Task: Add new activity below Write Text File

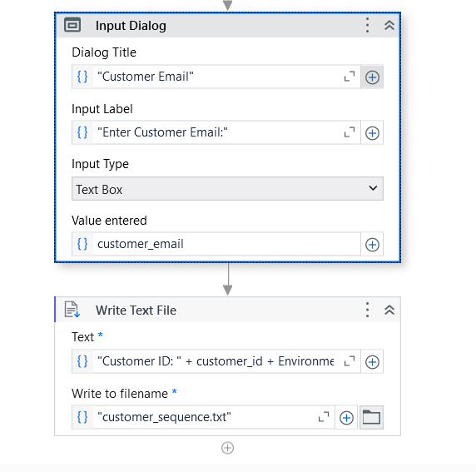Action: point(227,448)
